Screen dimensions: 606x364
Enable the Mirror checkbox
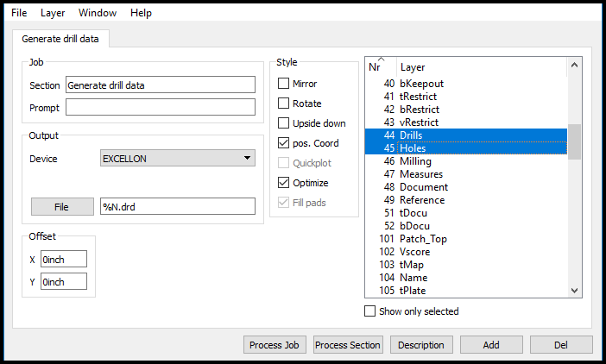[284, 84]
